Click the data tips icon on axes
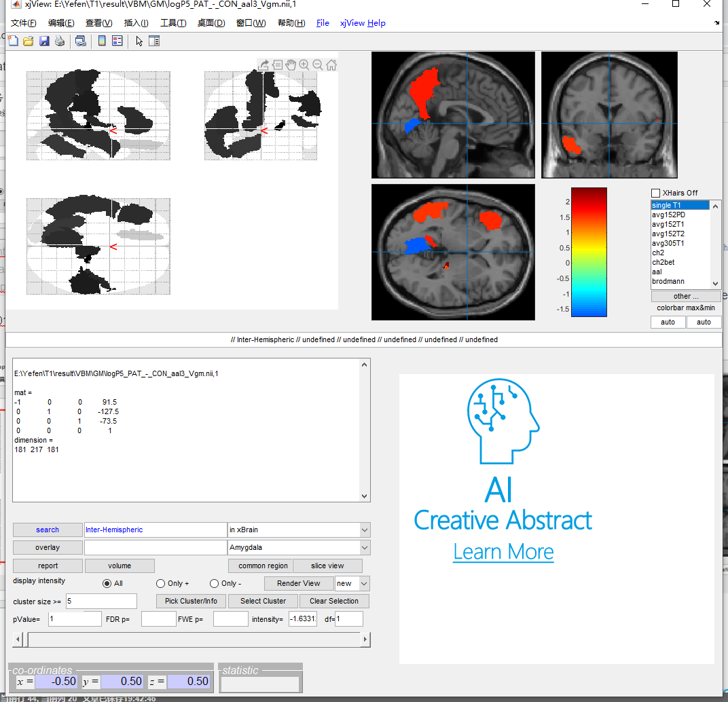The height and width of the screenshot is (702, 728). 277,65
